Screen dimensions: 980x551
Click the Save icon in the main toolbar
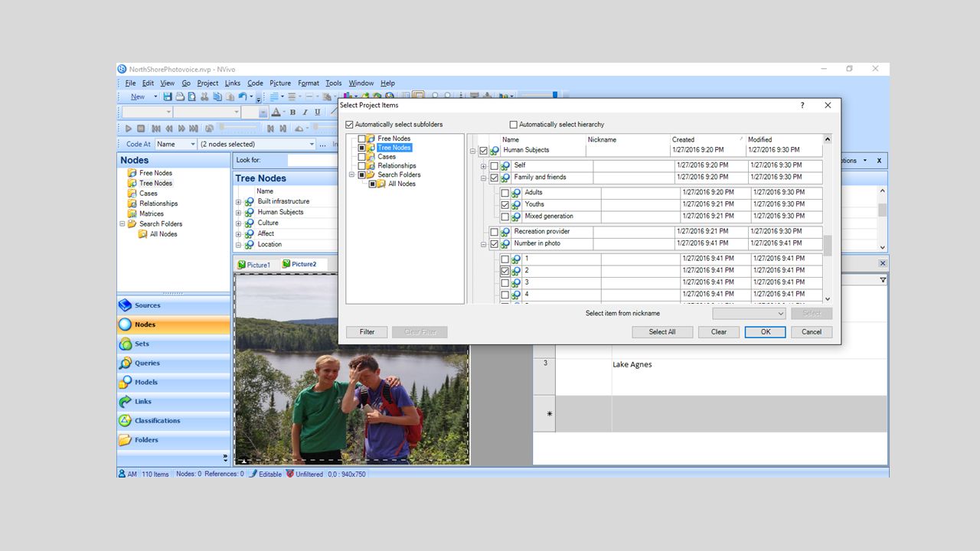[168, 96]
